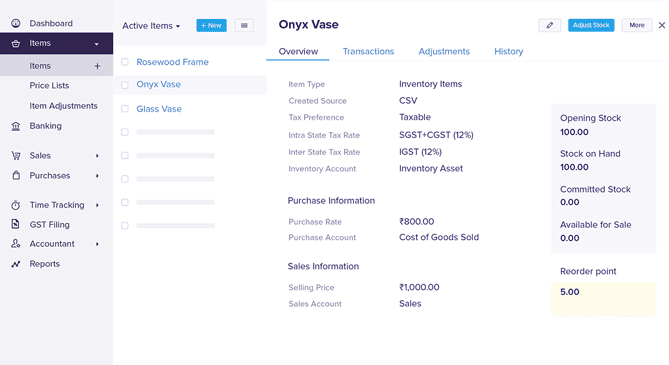Image resolution: width=669 pixels, height=365 pixels.
Task: Add new item using plus icon beside Items
Action: (97, 66)
